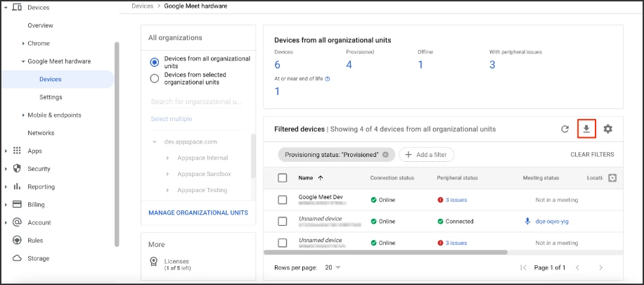This screenshot has width=644, height=285.
Task: Refresh the filtered devices list
Action: (565, 129)
